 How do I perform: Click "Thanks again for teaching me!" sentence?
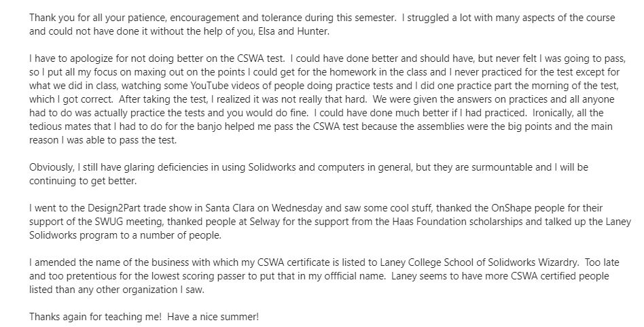96,316
